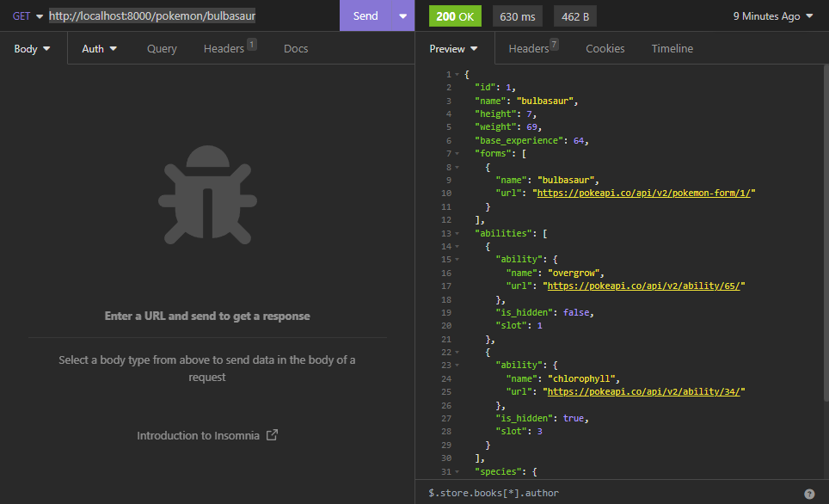Collapse the chlorophyll ability object at line 23
Screen dimensions: 829x504
click(x=457, y=366)
